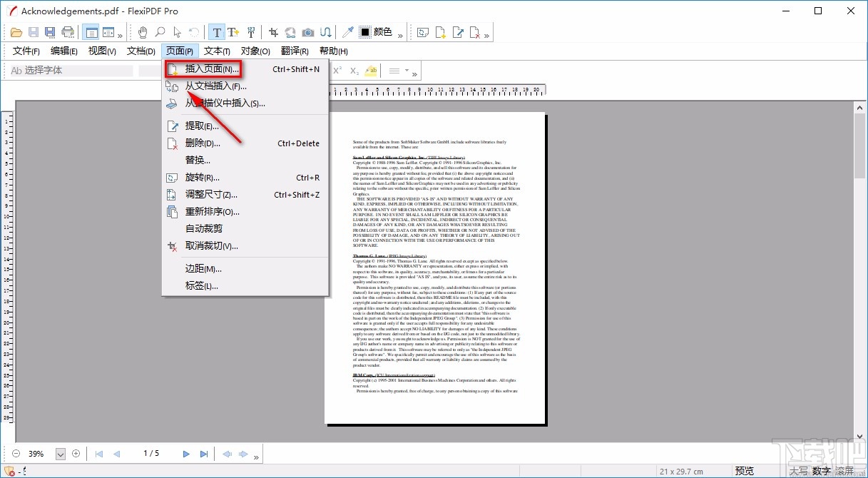Click the black color swatch beside 颜色
Image resolution: width=868 pixels, height=478 pixels.
click(366, 32)
